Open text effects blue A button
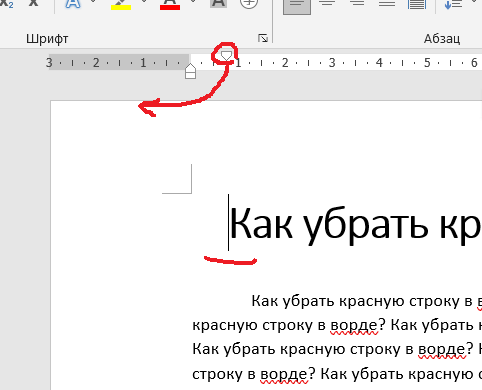The width and height of the screenshot is (482, 390). pos(72,4)
